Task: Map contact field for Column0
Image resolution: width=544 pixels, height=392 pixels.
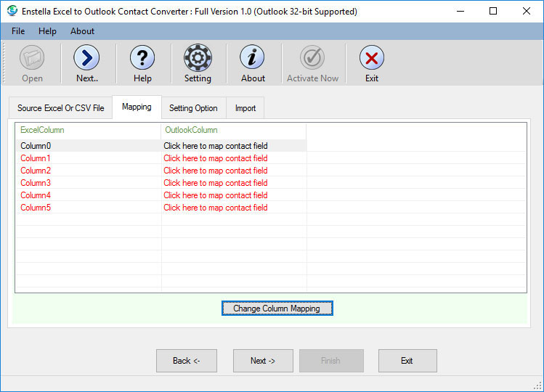Action: point(216,146)
